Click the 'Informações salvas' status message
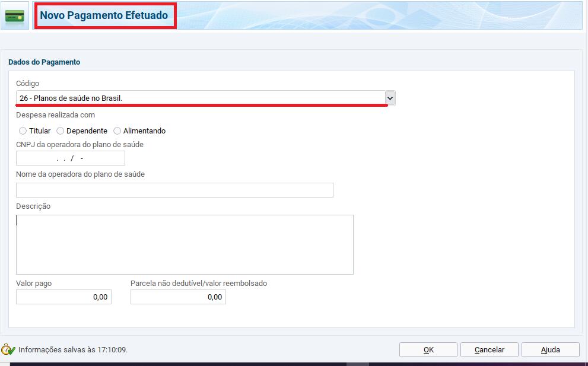Image resolution: width=588 pixels, height=366 pixels. click(73, 350)
